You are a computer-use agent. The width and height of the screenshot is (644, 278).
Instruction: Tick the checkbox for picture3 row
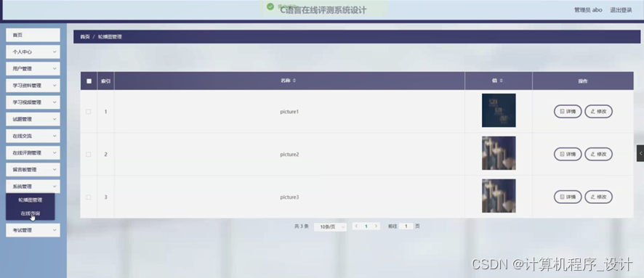pyautogui.click(x=88, y=197)
